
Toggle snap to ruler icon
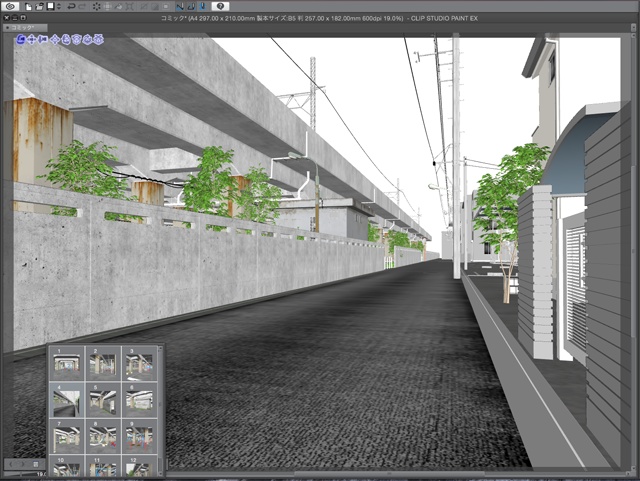click(180, 7)
